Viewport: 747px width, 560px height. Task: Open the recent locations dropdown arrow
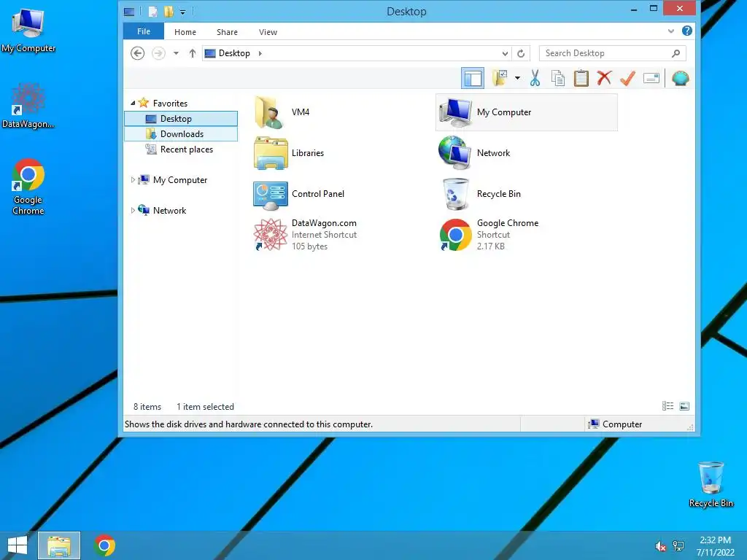(x=176, y=53)
